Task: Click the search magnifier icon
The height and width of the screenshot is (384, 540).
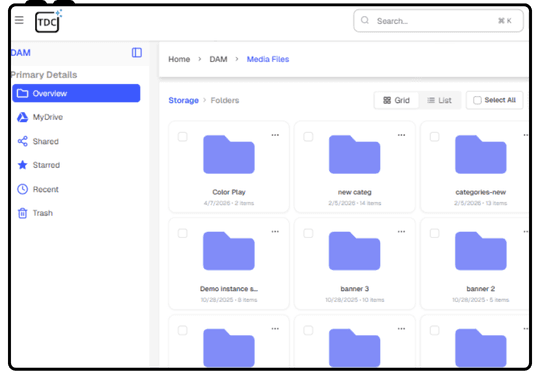Action: pyautogui.click(x=365, y=20)
